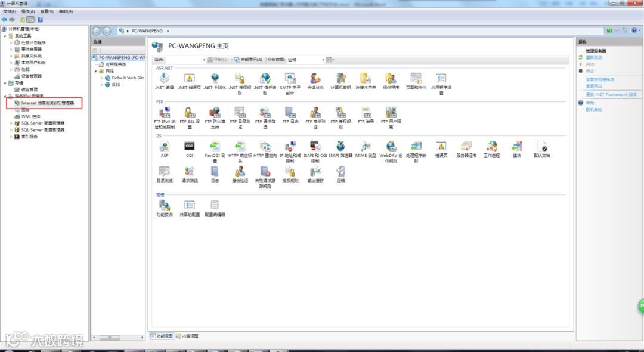Open the CGI feature icon
The height and width of the screenshot is (352, 644).
(x=190, y=146)
